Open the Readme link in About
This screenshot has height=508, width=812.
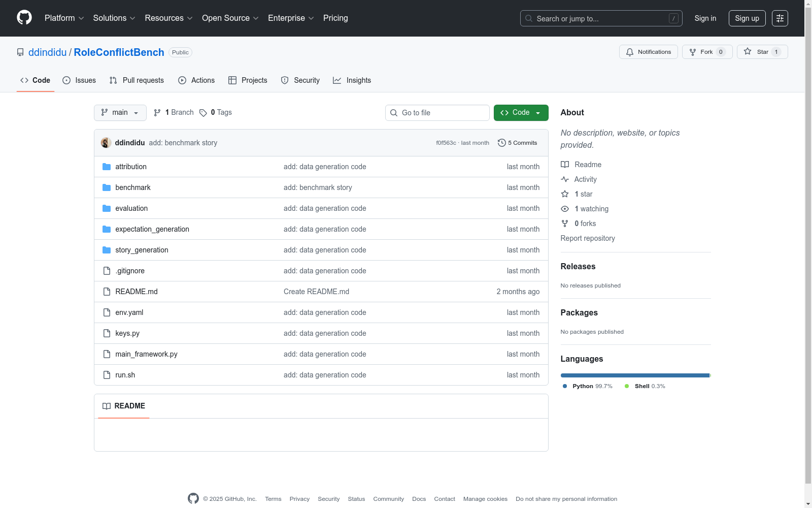(x=581, y=165)
